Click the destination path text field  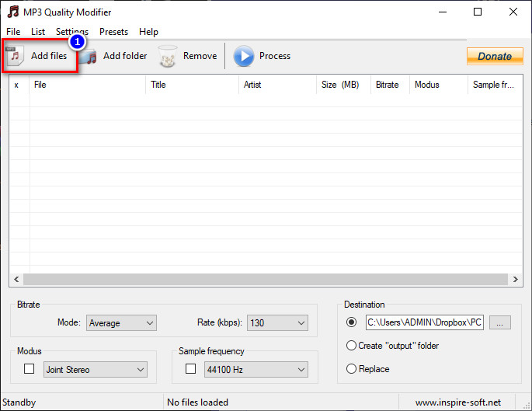point(424,322)
